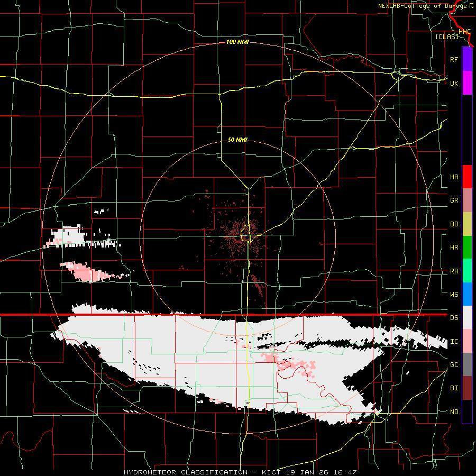The image size is (476, 476).
Task: Click the BI legend label
Action: (454, 388)
